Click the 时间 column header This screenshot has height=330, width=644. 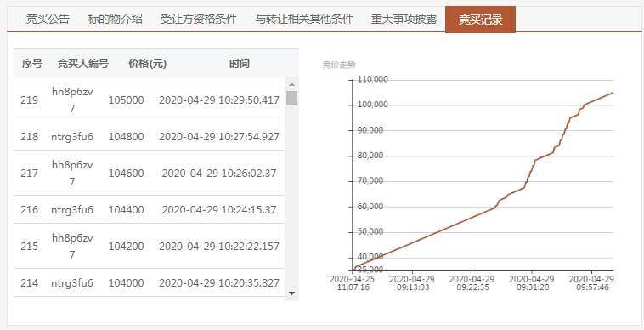pyautogui.click(x=240, y=64)
